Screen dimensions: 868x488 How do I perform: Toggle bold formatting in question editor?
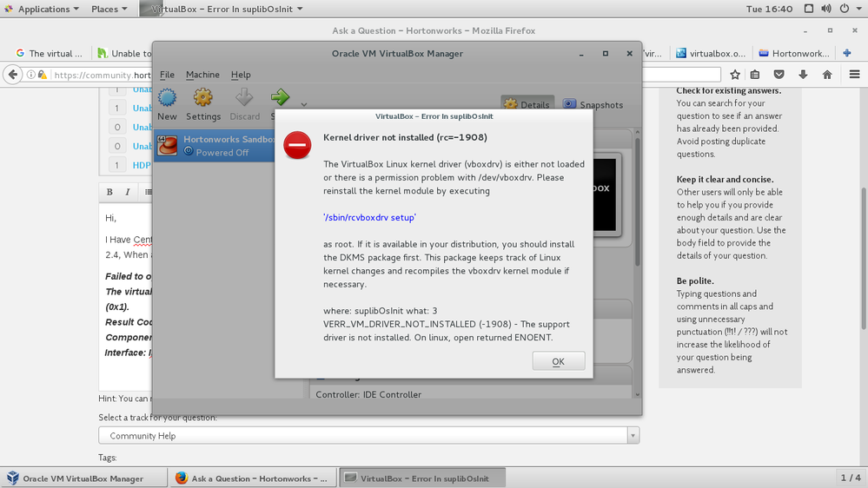coord(109,192)
